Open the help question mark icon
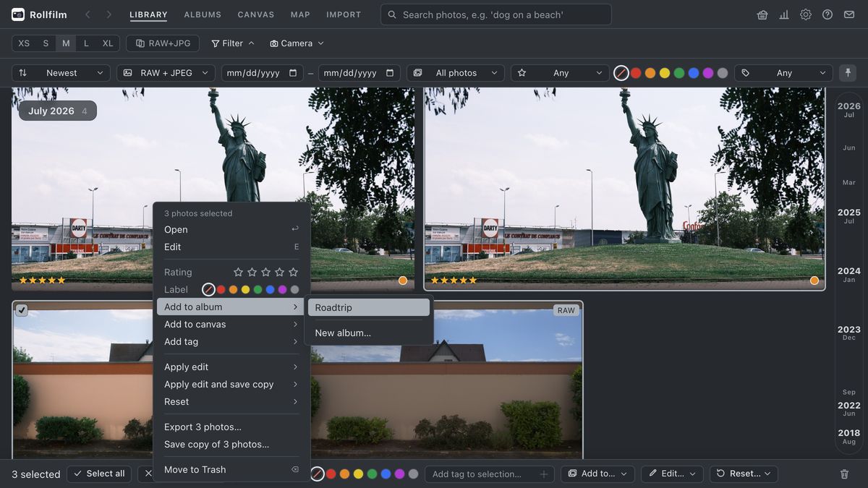 pos(827,14)
